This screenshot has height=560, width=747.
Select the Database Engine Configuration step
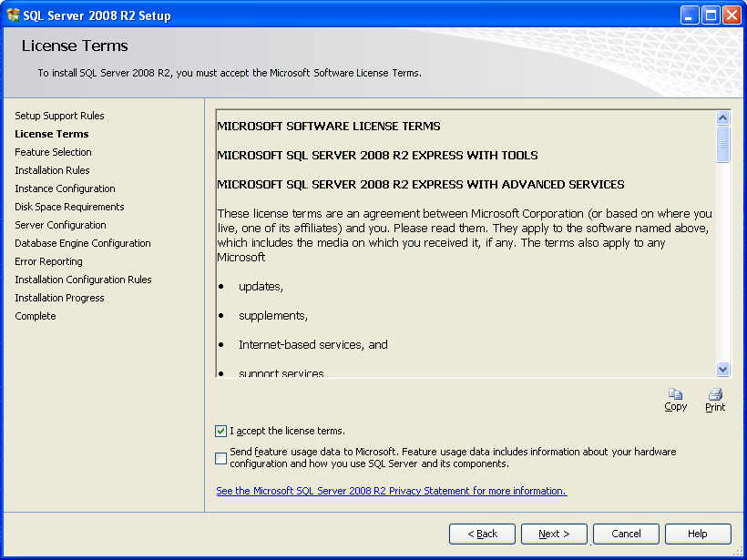83,243
